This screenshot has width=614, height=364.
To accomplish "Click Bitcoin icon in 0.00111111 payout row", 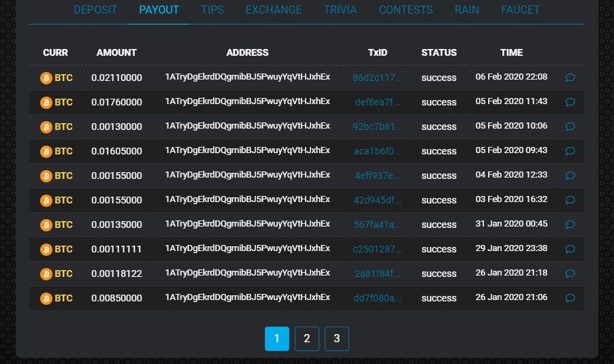I will point(46,249).
